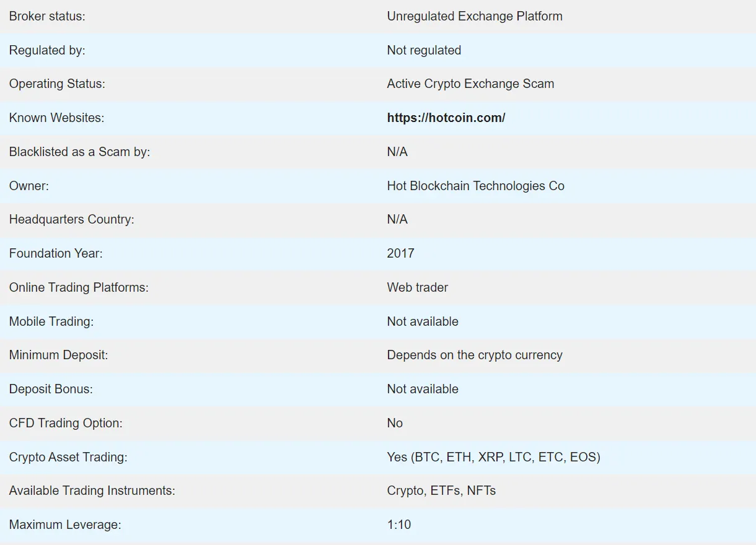Click the 'Foundation Year:' label

coord(56,253)
